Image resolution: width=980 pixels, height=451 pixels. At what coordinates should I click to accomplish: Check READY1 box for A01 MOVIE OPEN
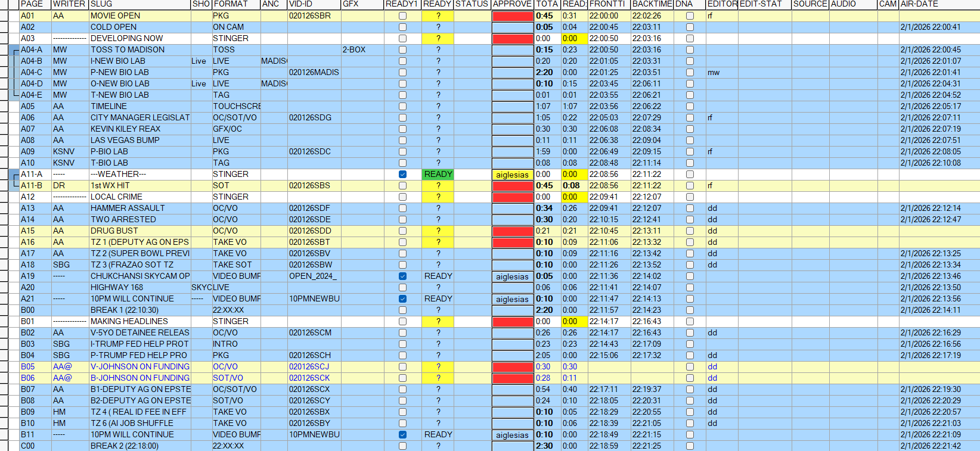[402, 16]
